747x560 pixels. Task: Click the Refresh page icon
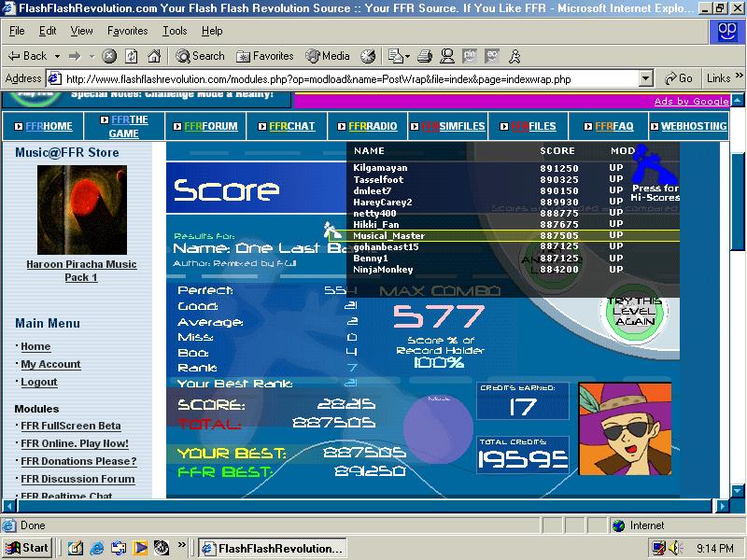[132, 56]
